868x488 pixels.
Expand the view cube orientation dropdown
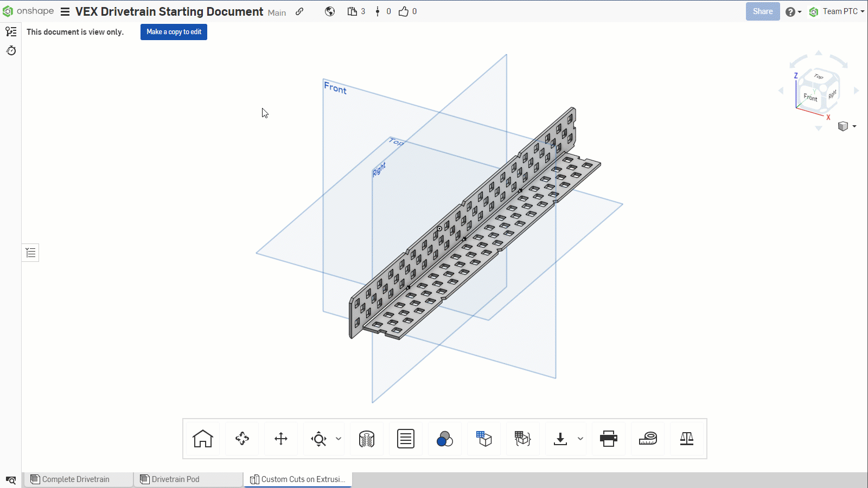click(x=855, y=126)
